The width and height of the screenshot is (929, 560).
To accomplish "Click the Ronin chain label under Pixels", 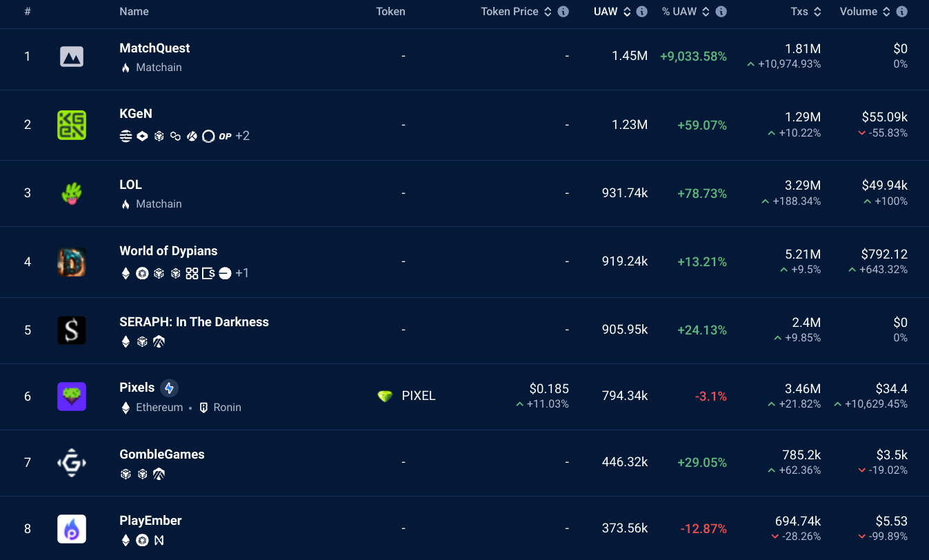I will point(227,408).
